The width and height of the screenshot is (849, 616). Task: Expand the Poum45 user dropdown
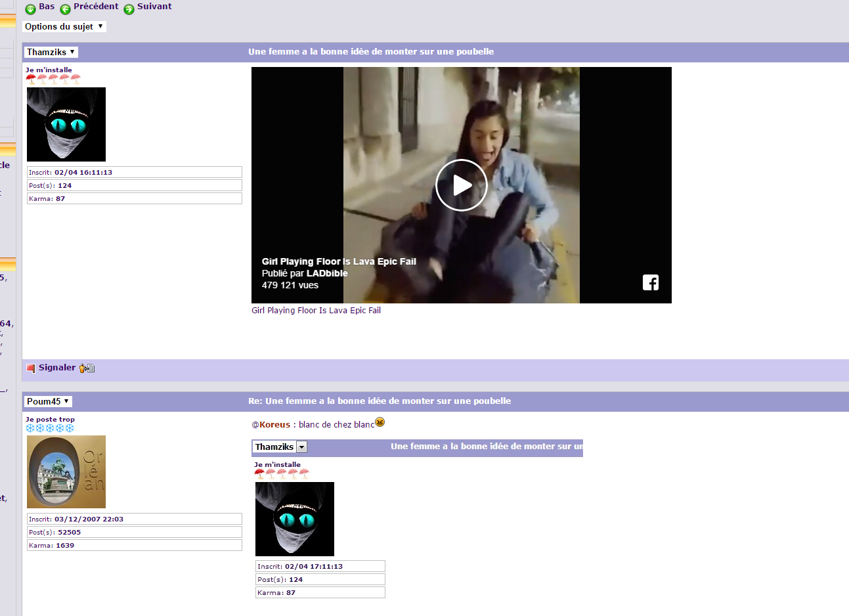pos(48,401)
